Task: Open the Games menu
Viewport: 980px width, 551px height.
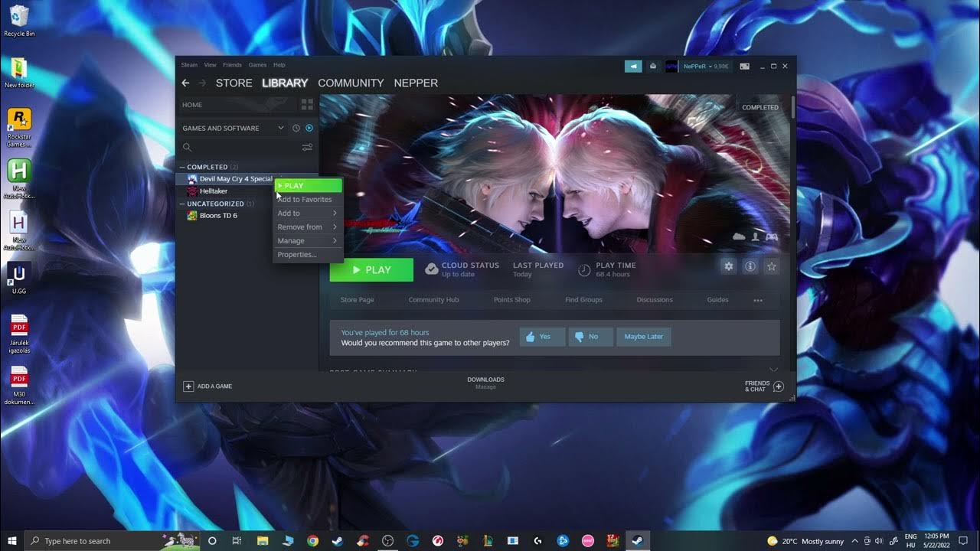Action: tap(257, 65)
